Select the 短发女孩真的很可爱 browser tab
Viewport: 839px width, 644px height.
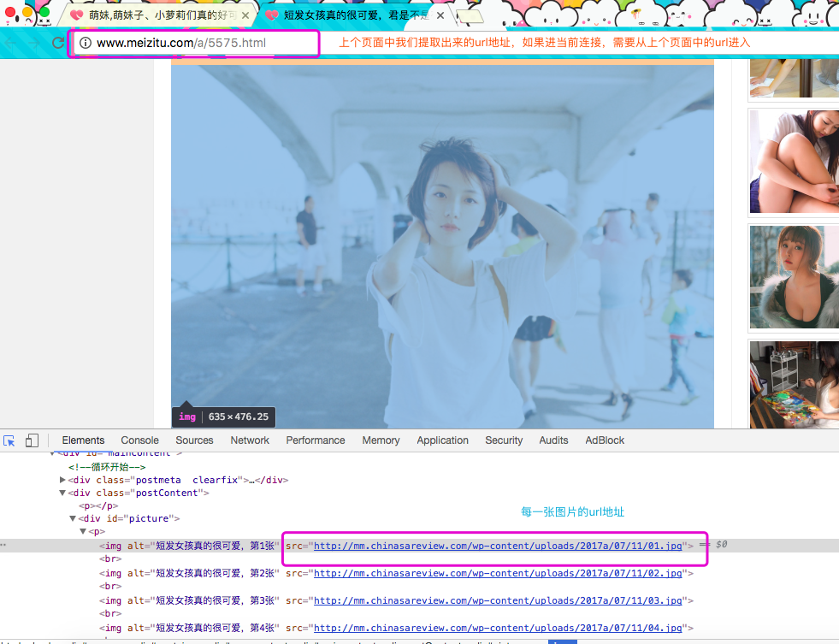(x=355, y=15)
